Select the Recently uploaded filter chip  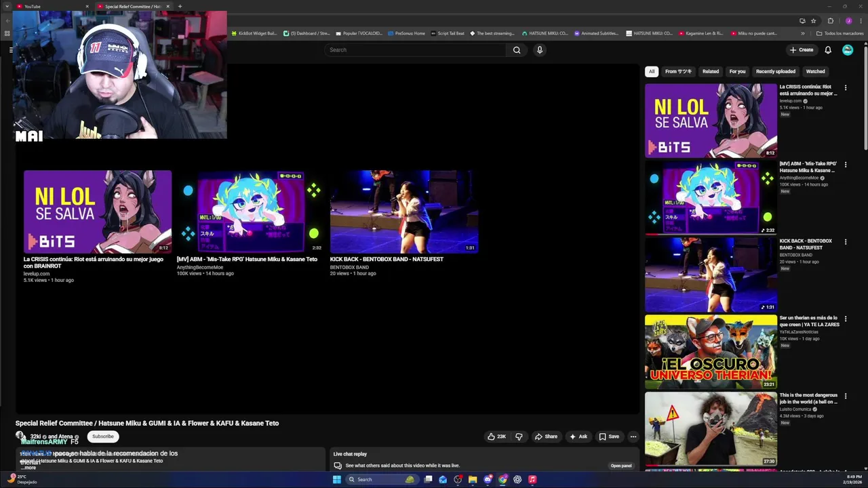point(776,71)
